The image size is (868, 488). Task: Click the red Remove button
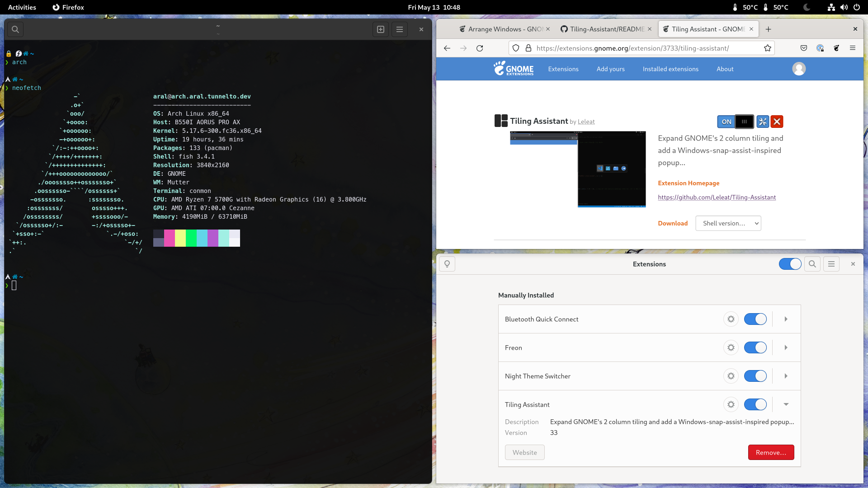coord(771,452)
